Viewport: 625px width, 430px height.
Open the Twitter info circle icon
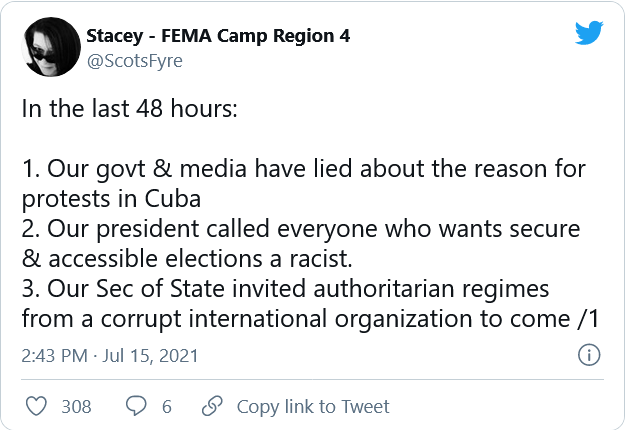pos(590,355)
